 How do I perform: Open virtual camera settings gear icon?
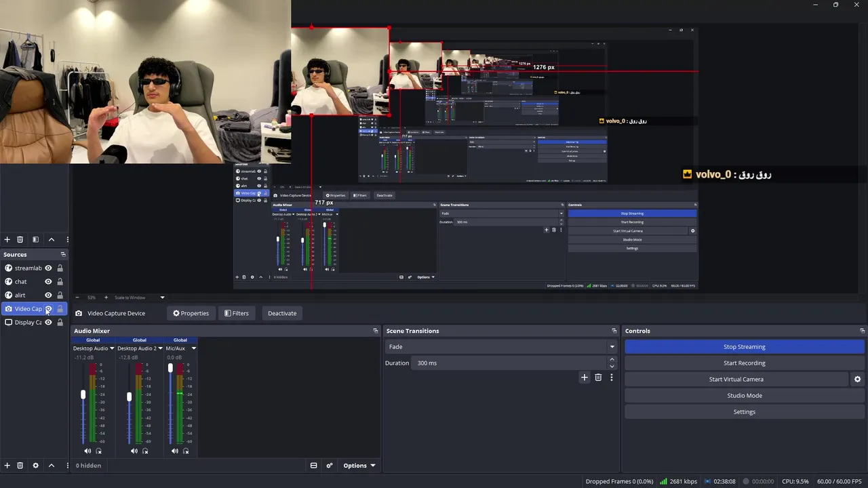(x=857, y=380)
